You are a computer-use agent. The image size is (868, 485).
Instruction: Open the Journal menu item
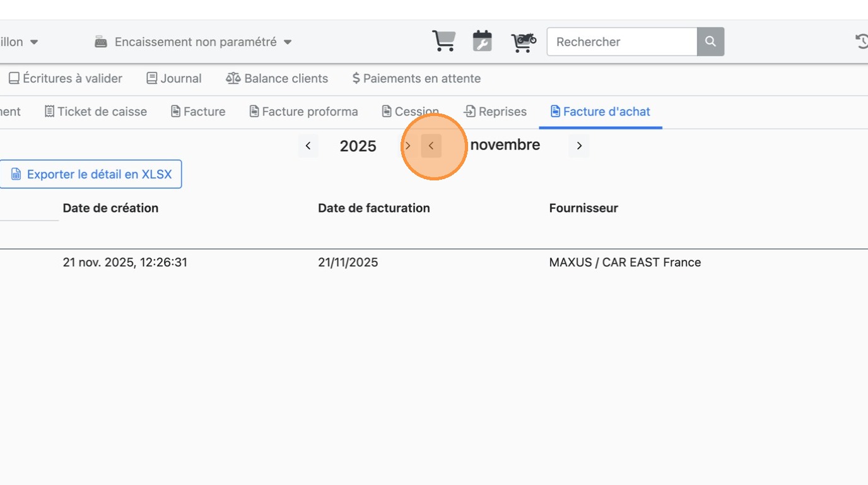pos(174,79)
